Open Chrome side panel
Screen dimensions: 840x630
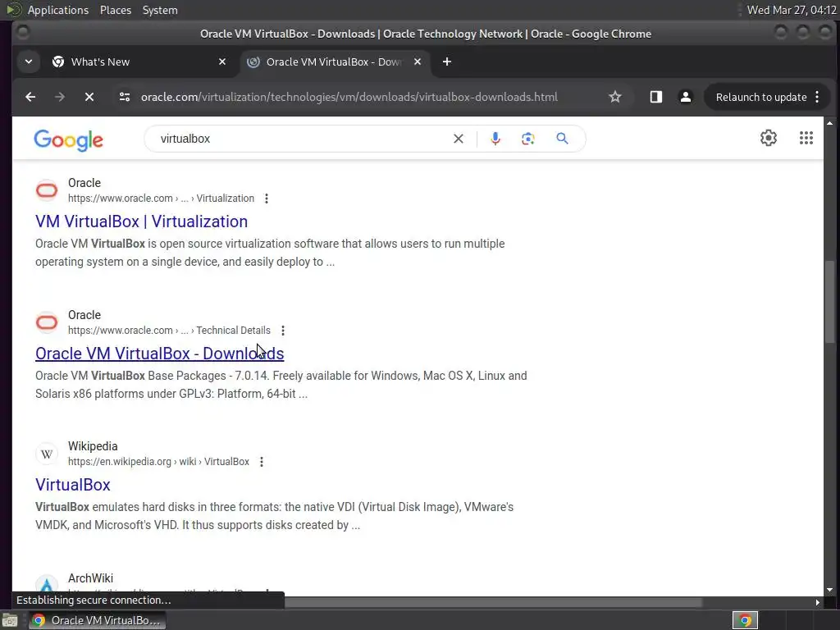point(655,97)
